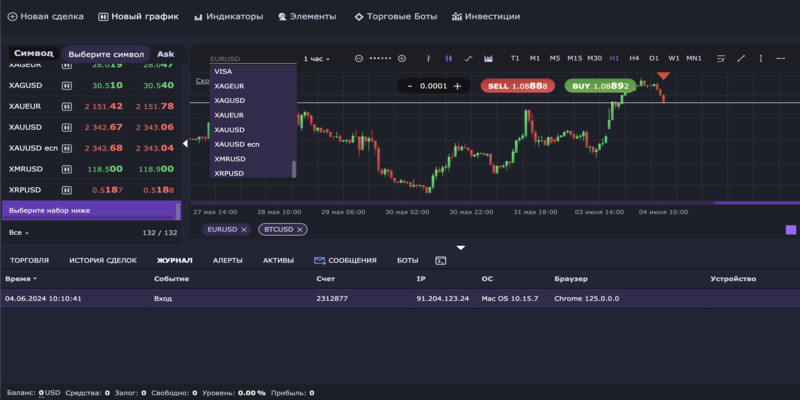This screenshot has height=400, width=800.
Task: Open the terminal console icon
Action: click(441, 261)
